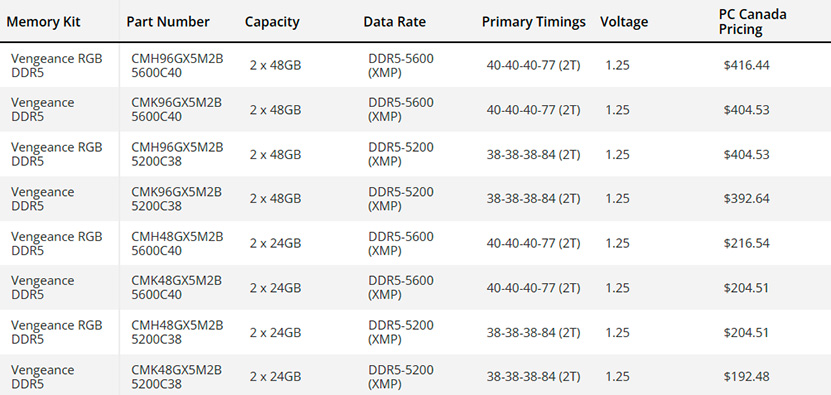Select part number CMH96GX5M2B 5600C40
The height and width of the screenshot is (395, 831).
177,66
